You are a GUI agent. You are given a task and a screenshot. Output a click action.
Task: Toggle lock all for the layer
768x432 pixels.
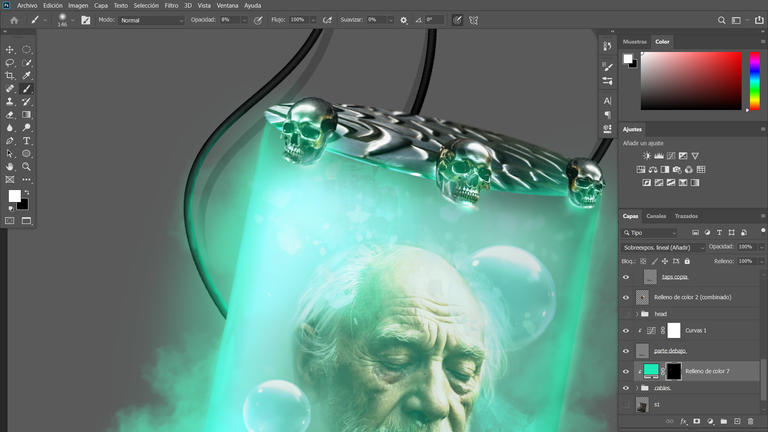point(687,261)
